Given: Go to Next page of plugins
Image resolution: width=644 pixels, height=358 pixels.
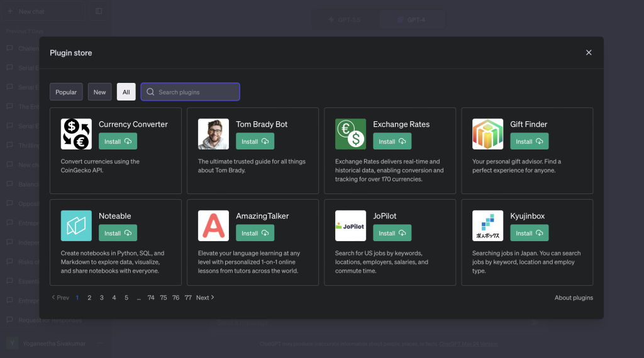Looking at the screenshot, I should click(205, 298).
